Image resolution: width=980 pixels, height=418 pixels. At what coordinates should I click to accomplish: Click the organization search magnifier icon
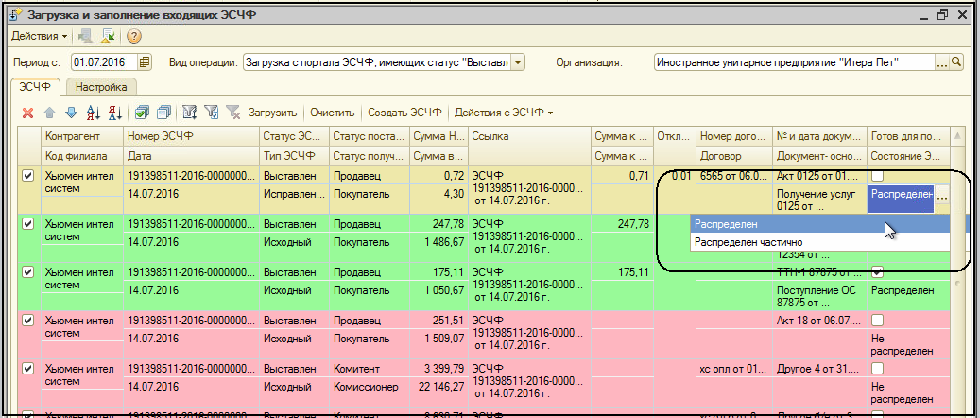[x=955, y=62]
